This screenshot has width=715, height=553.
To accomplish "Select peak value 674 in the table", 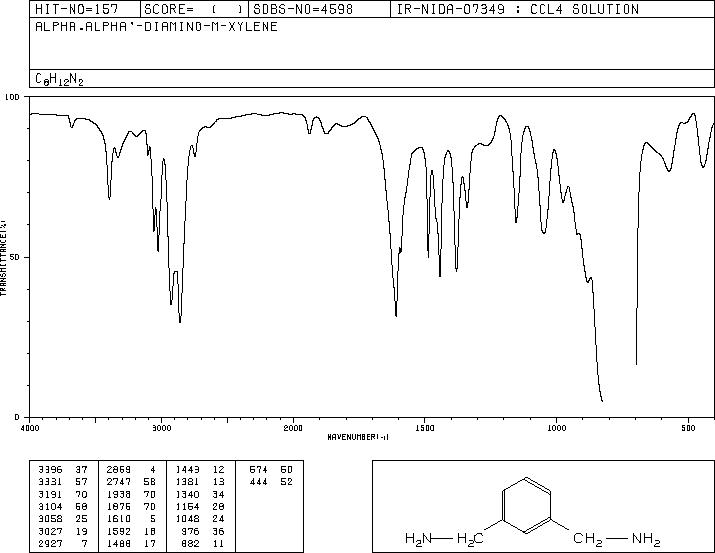I will pos(259,470).
